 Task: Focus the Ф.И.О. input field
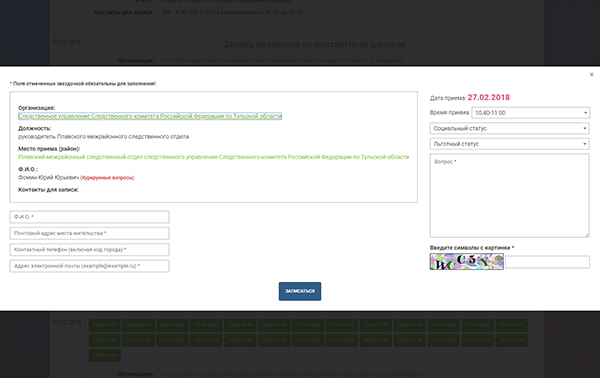(x=90, y=217)
